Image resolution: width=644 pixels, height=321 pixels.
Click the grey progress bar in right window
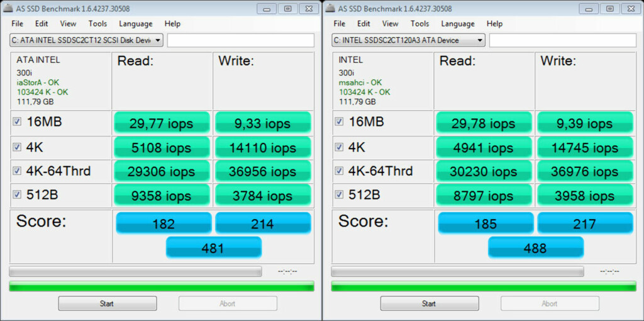point(457,271)
